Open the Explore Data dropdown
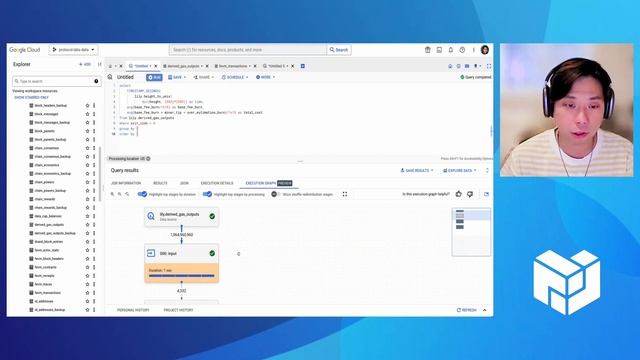Viewport: 640px width, 360px height. 460,171
